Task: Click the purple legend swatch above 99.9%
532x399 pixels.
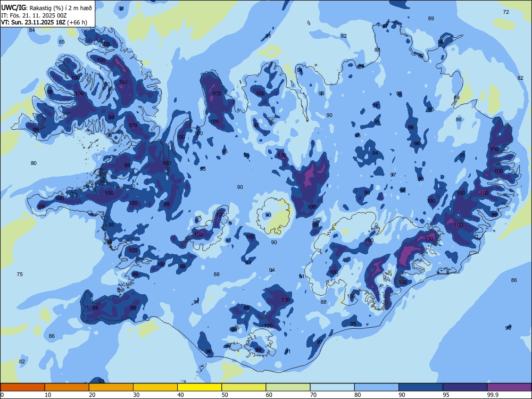Action: point(509,387)
